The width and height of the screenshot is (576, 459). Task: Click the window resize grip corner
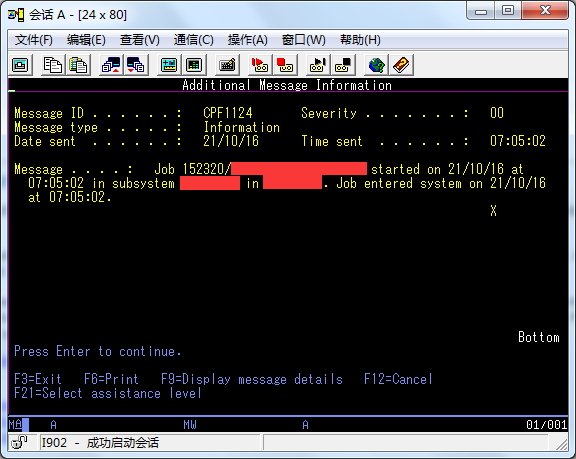coord(562,445)
